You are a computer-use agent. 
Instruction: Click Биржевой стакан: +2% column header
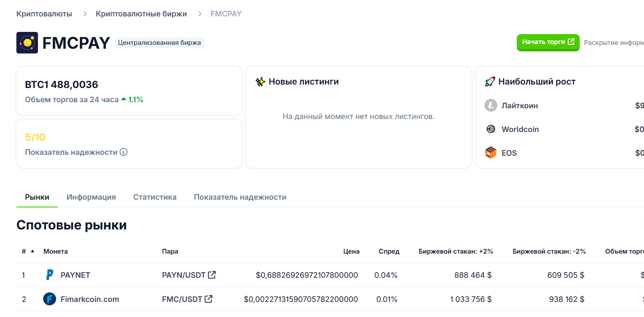click(x=456, y=251)
